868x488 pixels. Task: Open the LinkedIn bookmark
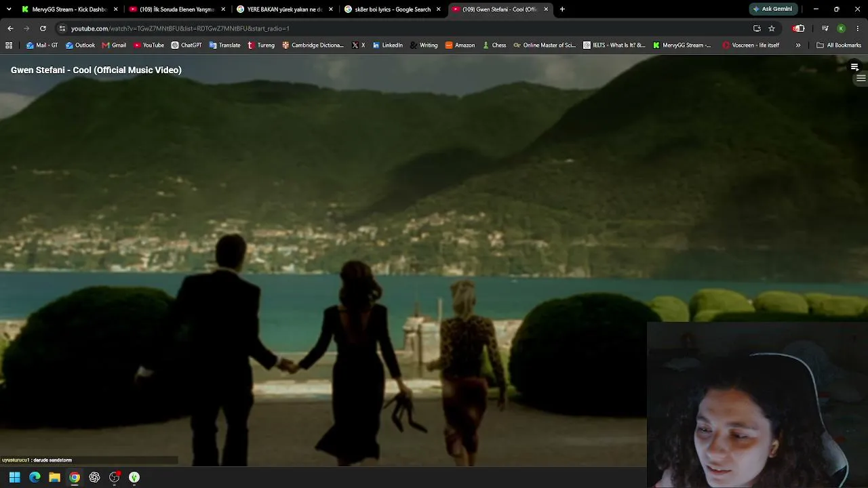[387, 45]
